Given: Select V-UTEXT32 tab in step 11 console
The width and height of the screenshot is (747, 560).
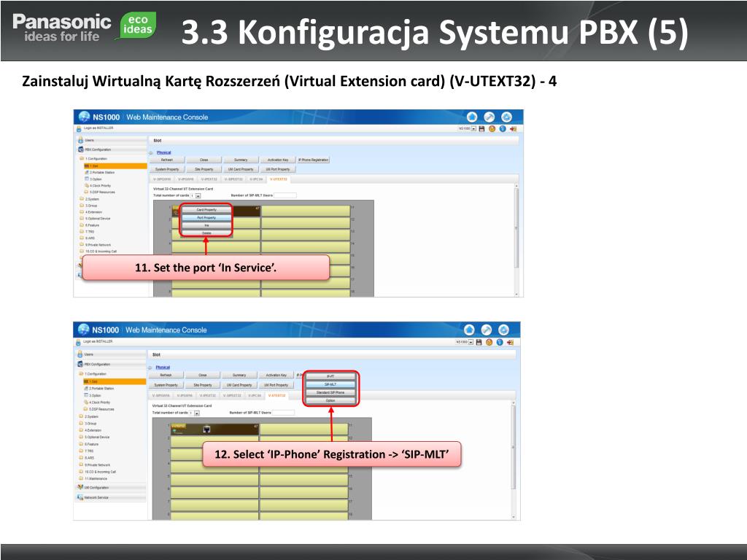Looking at the screenshot, I should [278, 179].
